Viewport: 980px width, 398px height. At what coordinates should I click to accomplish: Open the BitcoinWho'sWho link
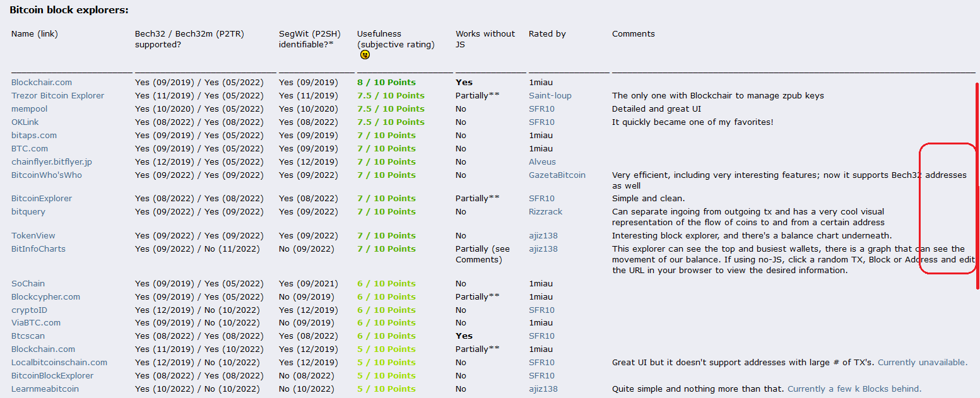point(47,175)
